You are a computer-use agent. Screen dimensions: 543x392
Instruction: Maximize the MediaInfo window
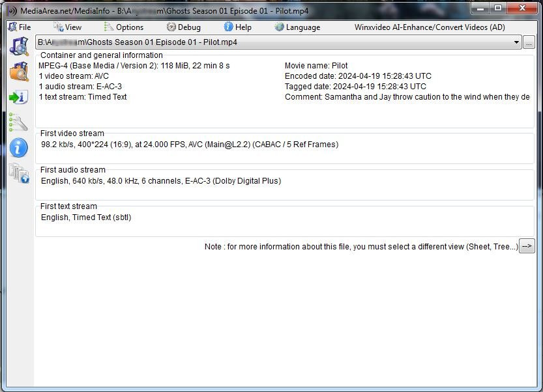click(x=498, y=8)
